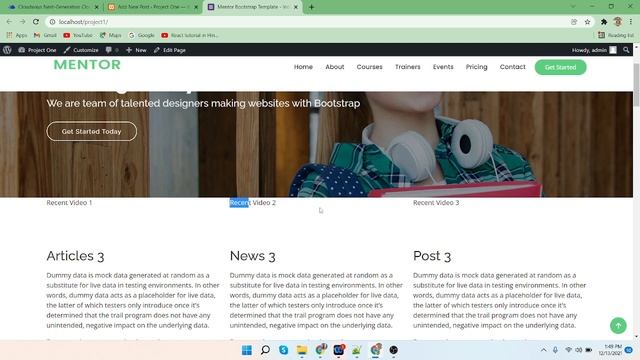640x360 pixels.
Task: Go to Contact in site navigation
Action: click(513, 67)
